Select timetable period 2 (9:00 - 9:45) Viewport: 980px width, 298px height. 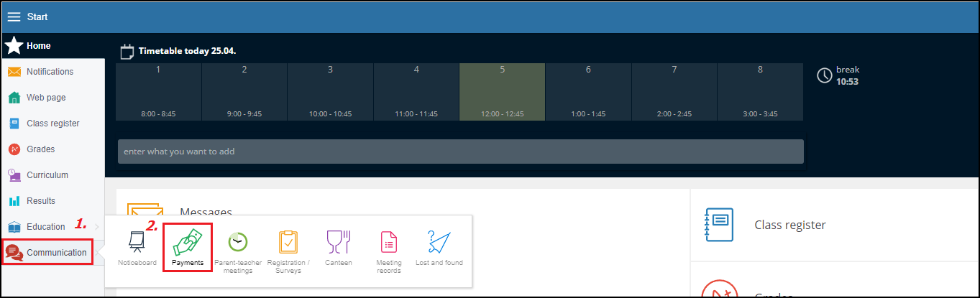pyautogui.click(x=244, y=92)
